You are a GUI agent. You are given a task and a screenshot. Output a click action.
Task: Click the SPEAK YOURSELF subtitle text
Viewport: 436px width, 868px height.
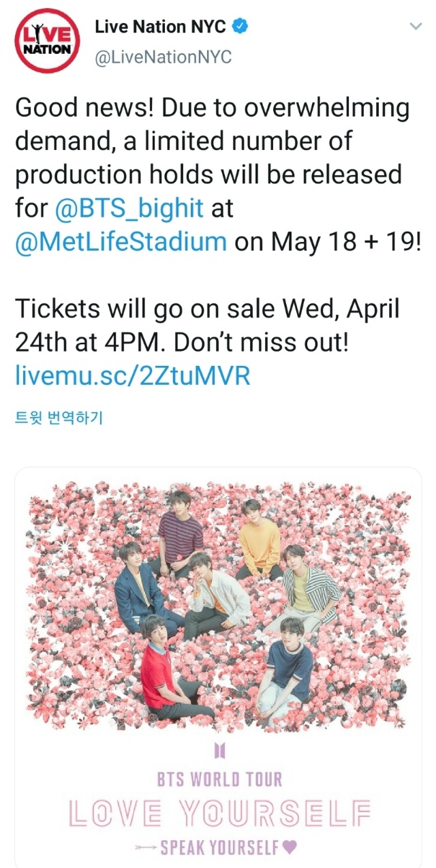(219, 848)
